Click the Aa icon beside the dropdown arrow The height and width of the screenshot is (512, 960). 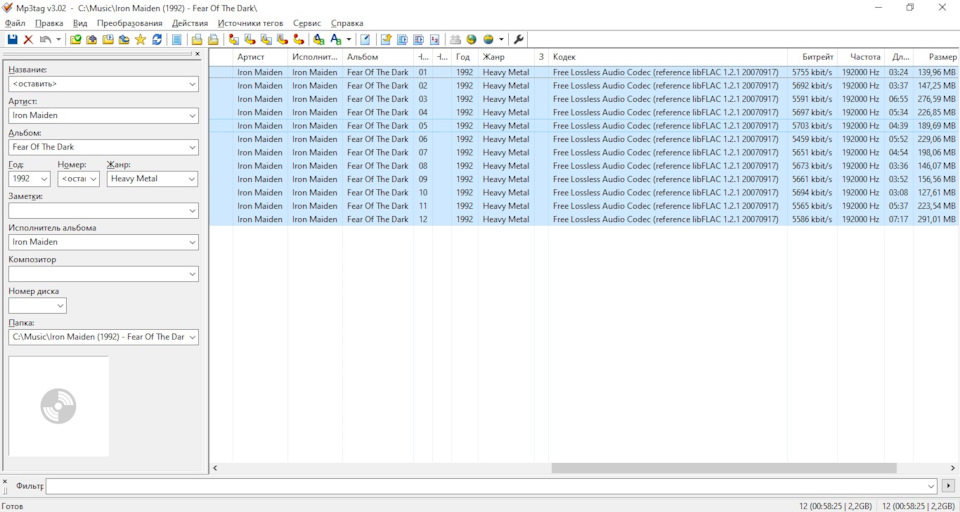(x=336, y=39)
